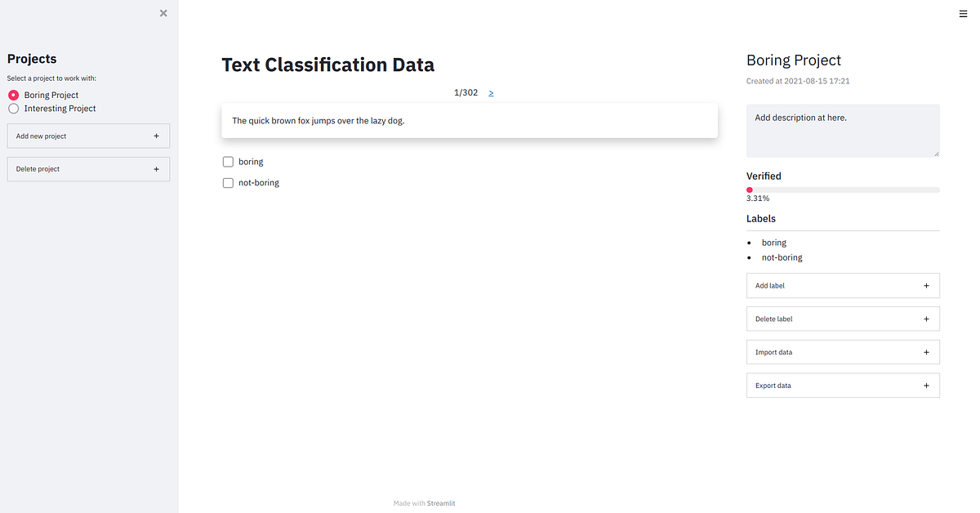Open the hamburger menu at top right
This screenshot has width=980, height=513.
coord(963,13)
